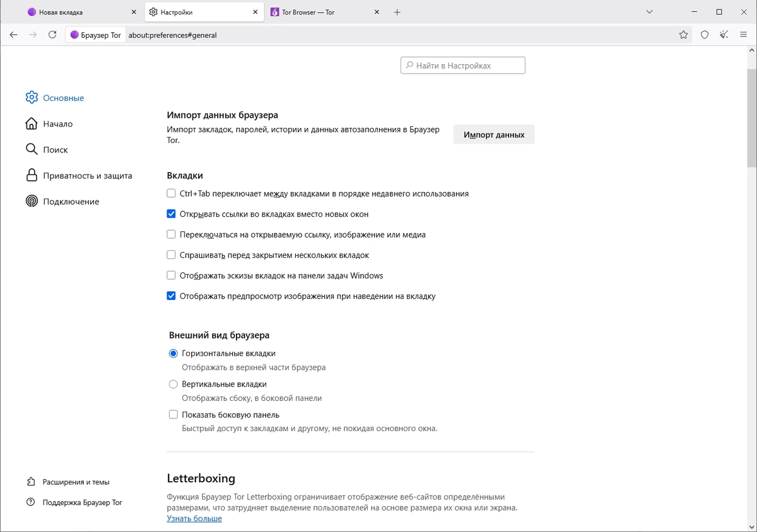Switch to the Новая вкладка tab
This screenshot has width=757, height=532.
82,12
